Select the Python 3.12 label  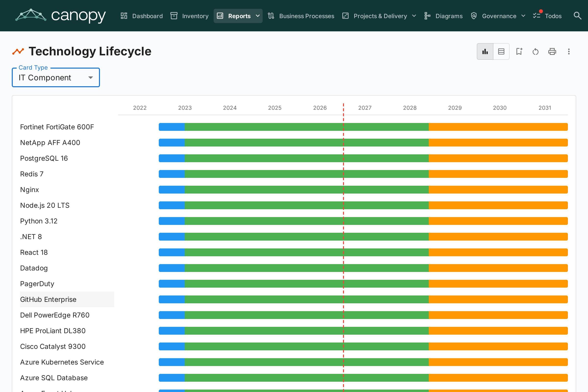(39, 221)
